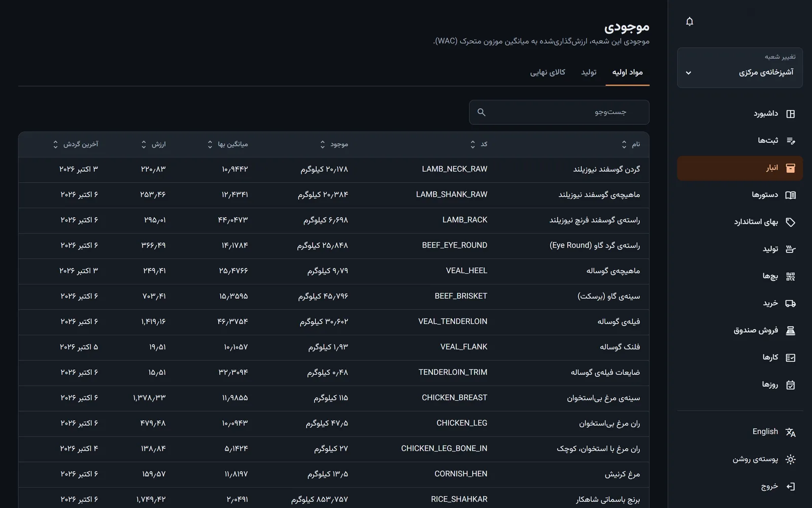Click the light theme sun icon
Screen dimensions: 812x508
tap(790, 459)
